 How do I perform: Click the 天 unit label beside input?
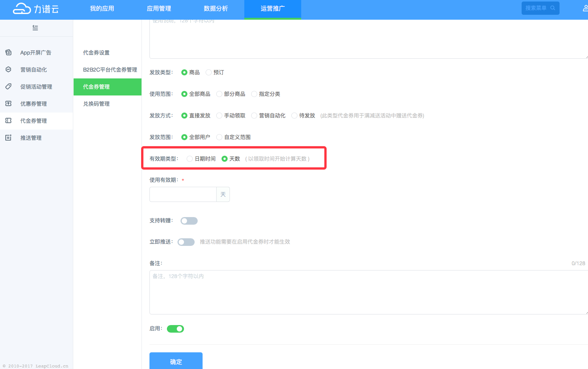223,194
